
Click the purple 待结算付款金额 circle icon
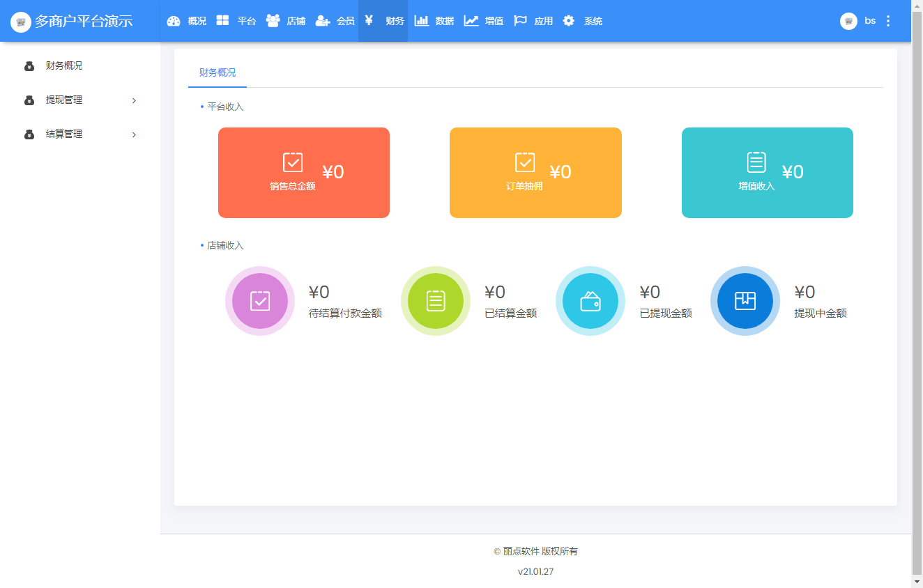(x=260, y=301)
